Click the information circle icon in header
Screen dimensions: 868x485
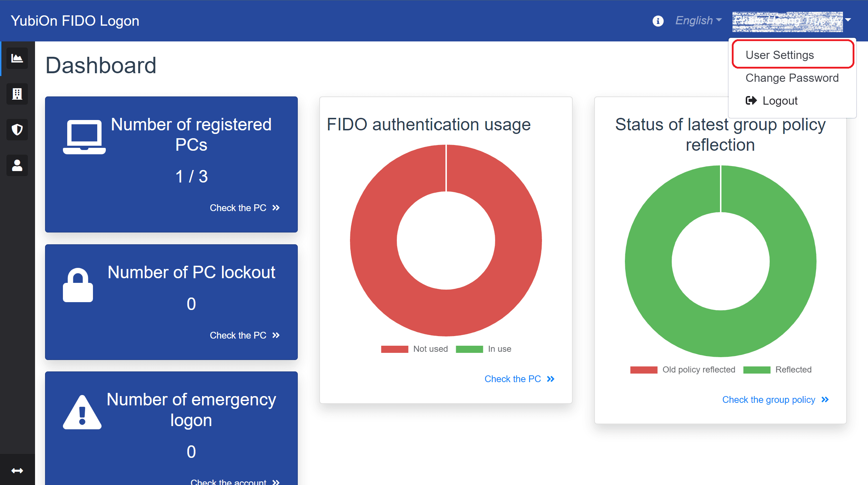(658, 21)
